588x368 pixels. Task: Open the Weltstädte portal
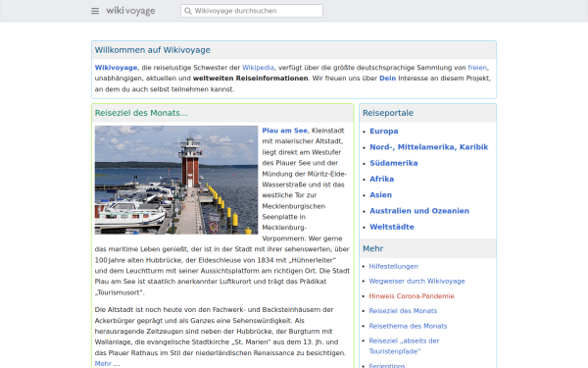(x=392, y=227)
